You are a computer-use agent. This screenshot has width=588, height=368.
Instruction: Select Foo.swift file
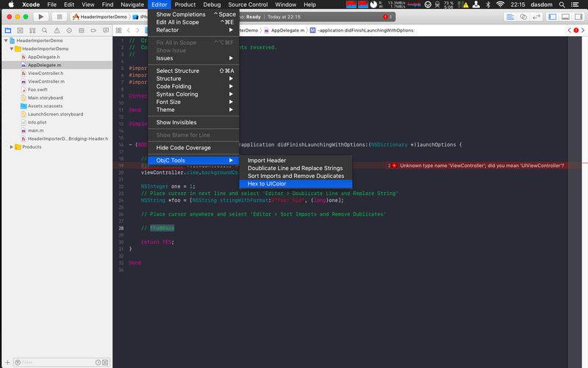pos(37,90)
